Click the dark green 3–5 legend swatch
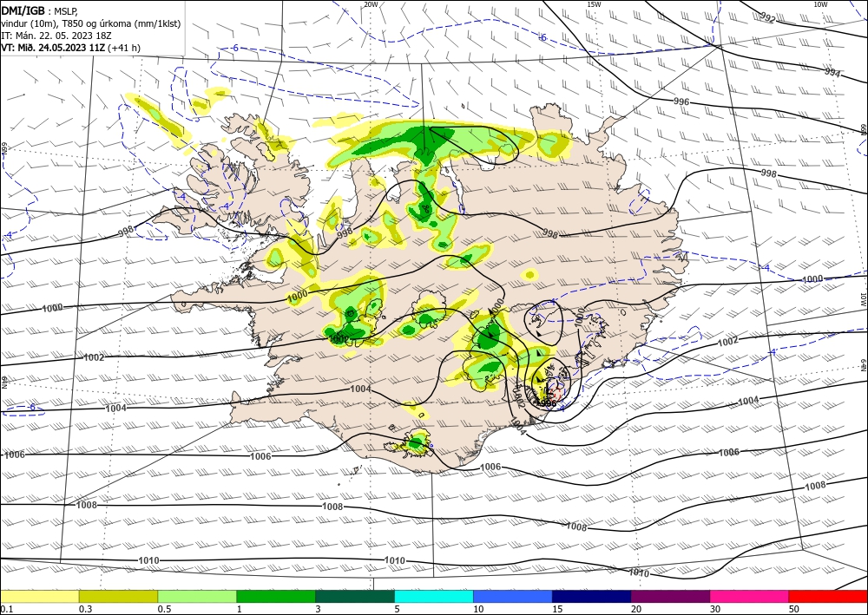The height and width of the screenshot is (615, 868). (x=355, y=596)
